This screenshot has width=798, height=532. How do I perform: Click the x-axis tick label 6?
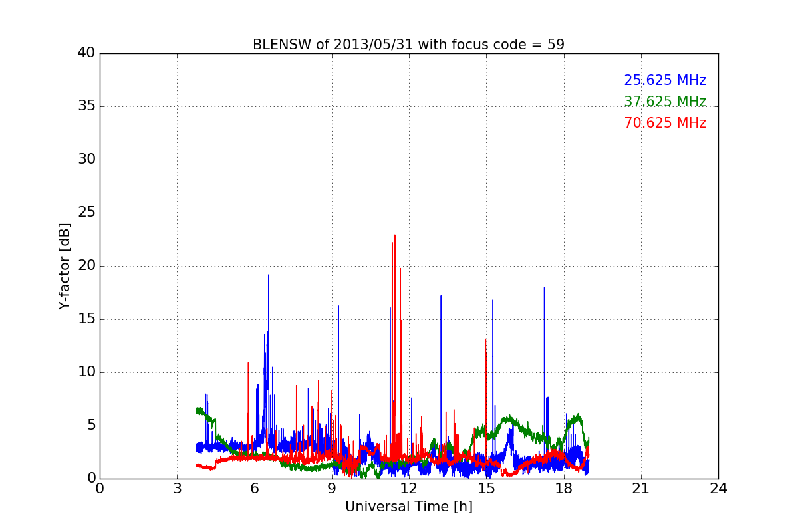tap(254, 489)
